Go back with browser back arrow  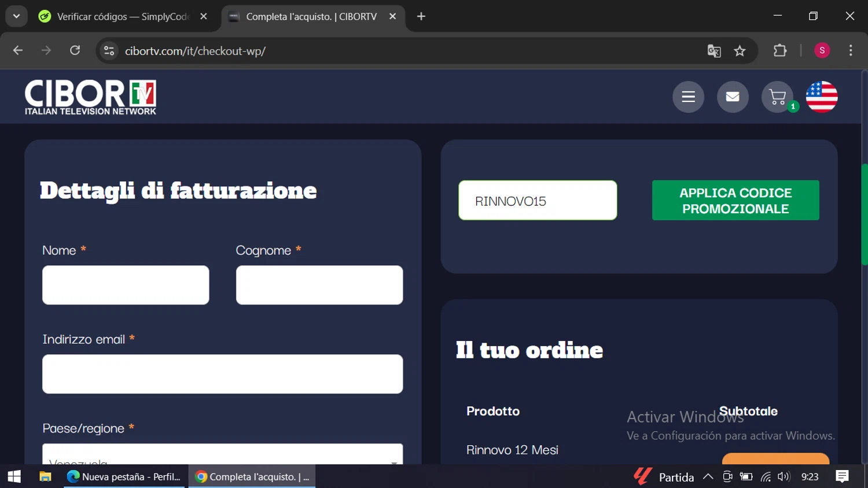click(18, 51)
